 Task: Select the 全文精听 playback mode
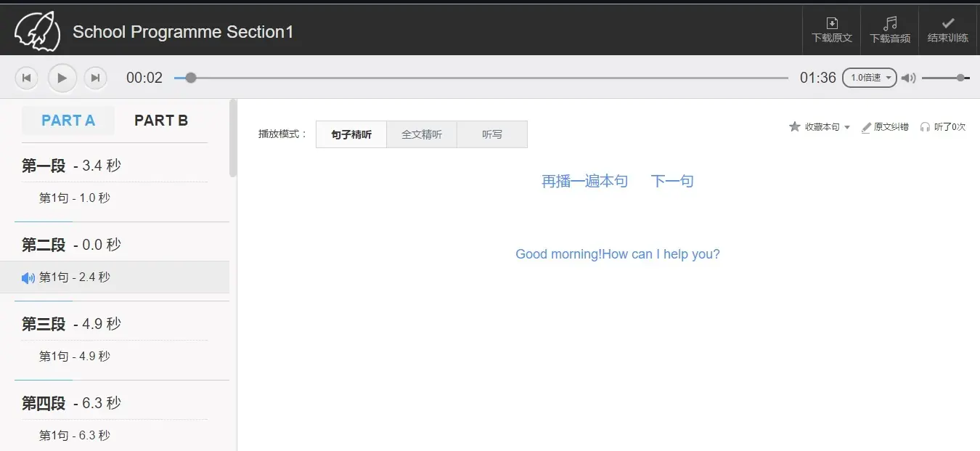tap(422, 134)
